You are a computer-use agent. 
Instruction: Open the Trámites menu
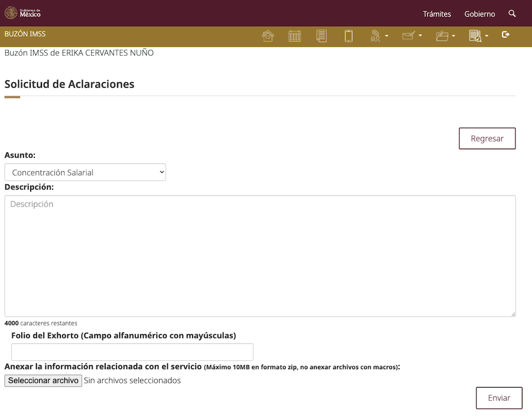(437, 14)
